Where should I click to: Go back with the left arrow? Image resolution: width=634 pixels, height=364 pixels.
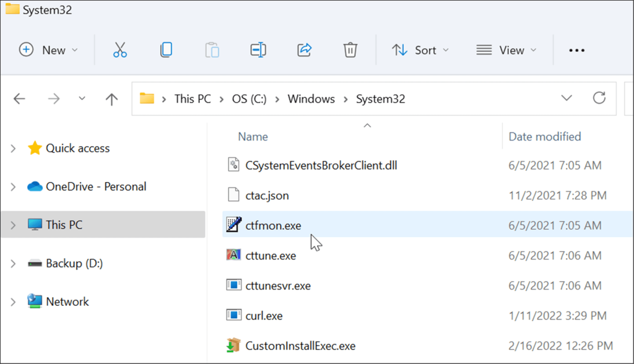point(19,98)
